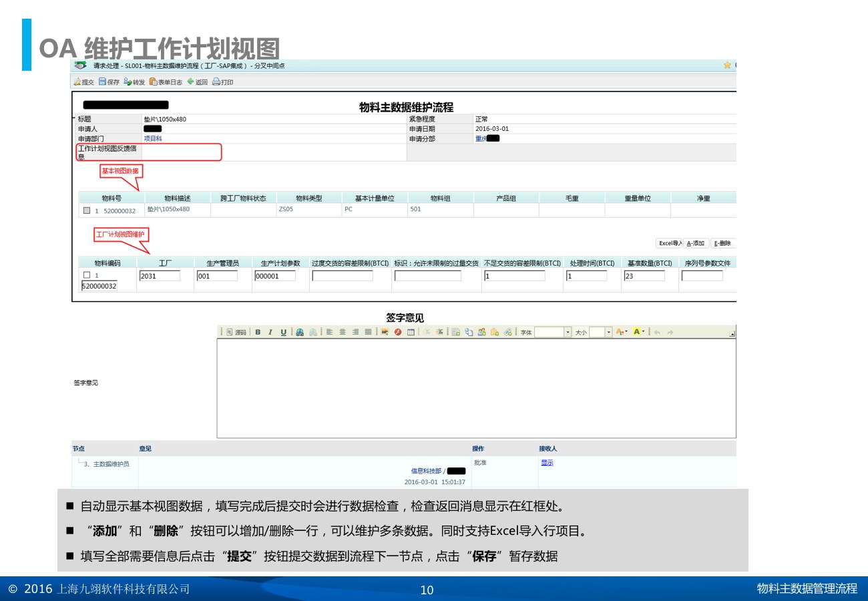Viewport: 868px width, 601px height.
Task: Click the A-添加 add row button
Action: pos(696,243)
